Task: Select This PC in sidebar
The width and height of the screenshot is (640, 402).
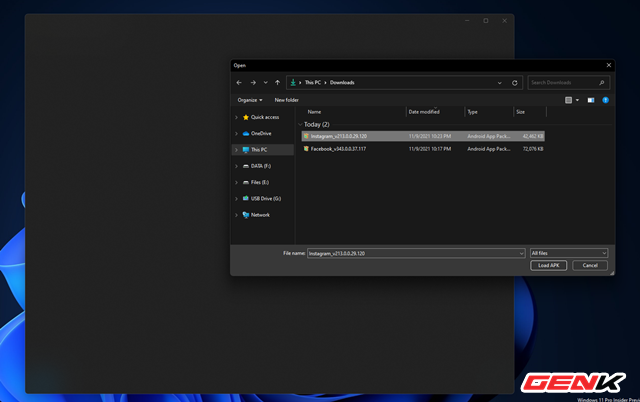Action: (x=259, y=150)
